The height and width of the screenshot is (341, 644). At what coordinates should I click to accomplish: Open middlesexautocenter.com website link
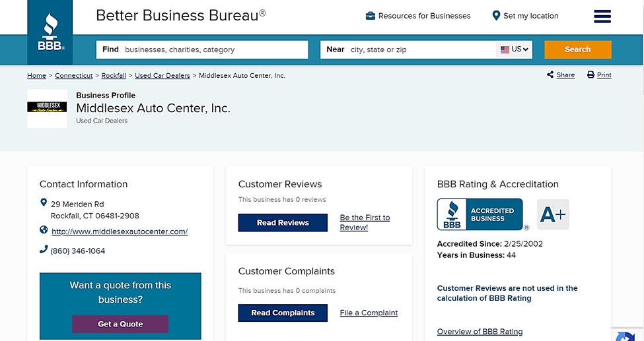click(x=120, y=232)
